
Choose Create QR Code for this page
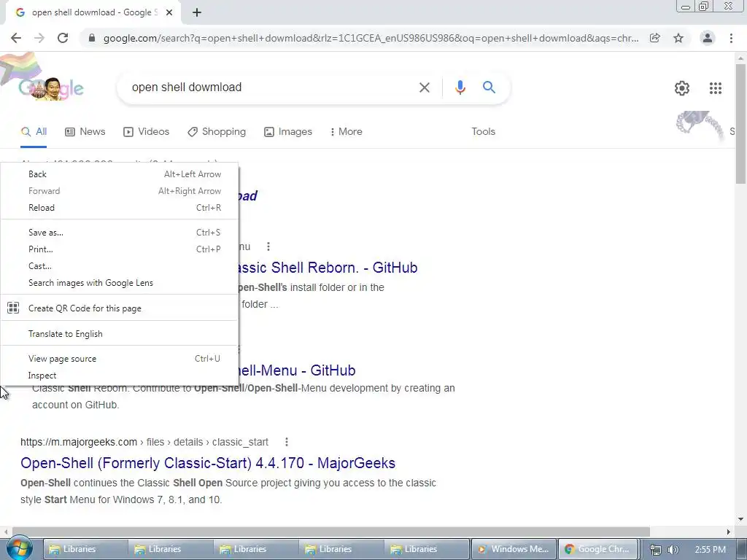click(x=119, y=308)
